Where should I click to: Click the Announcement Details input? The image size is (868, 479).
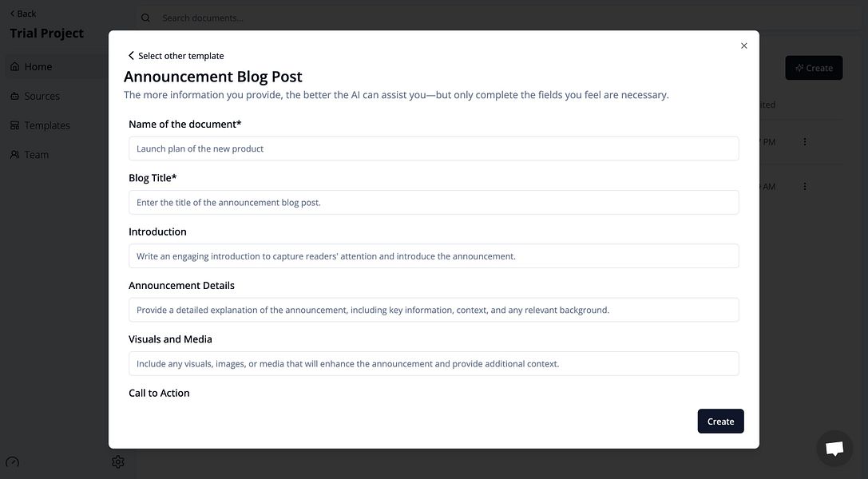point(434,309)
